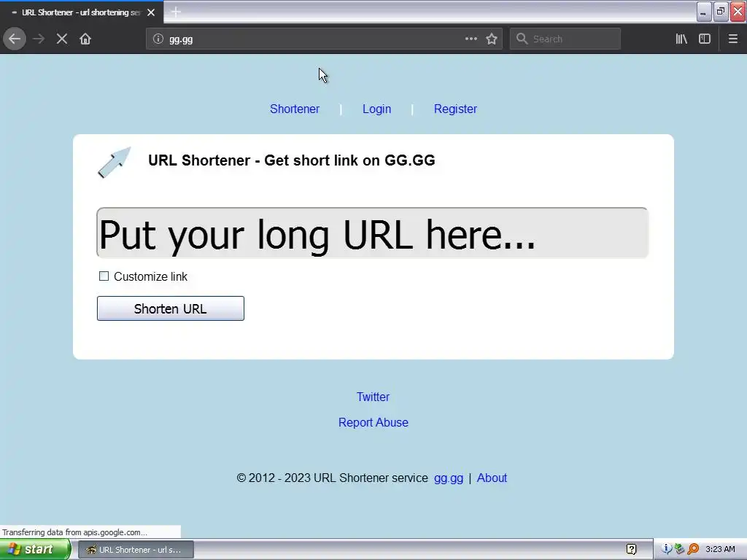Open the Firefox home page

[x=85, y=39]
